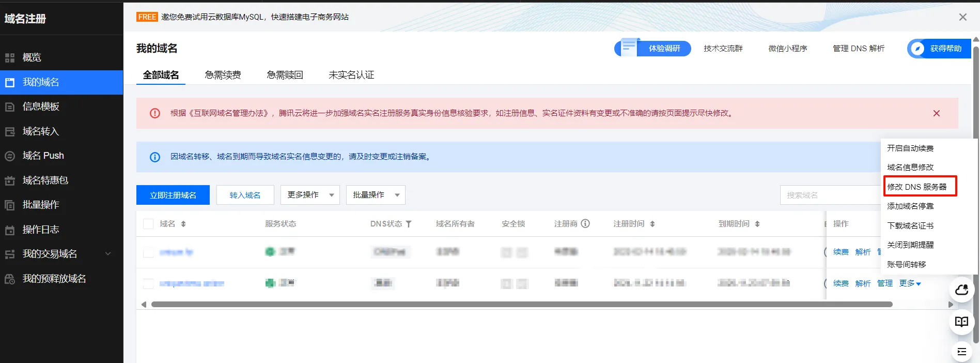Check the second domain row checkbox
Image resolution: width=980 pixels, height=363 pixels.
[x=148, y=284]
